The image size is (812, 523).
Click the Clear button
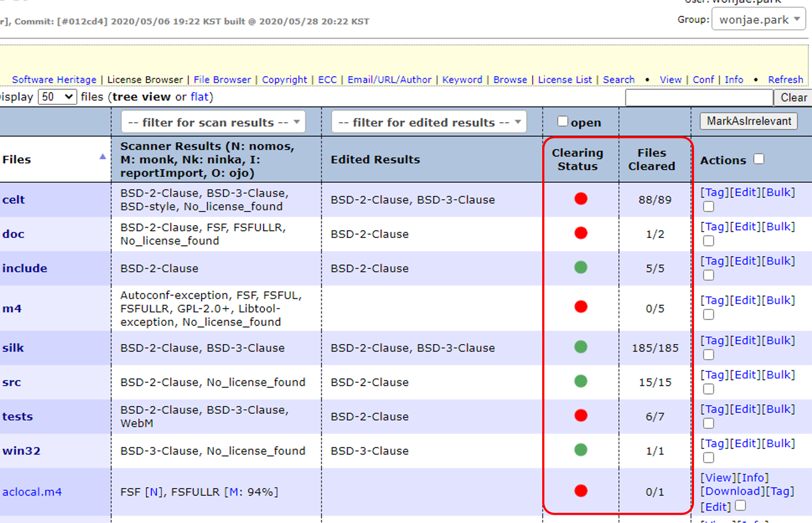click(793, 98)
